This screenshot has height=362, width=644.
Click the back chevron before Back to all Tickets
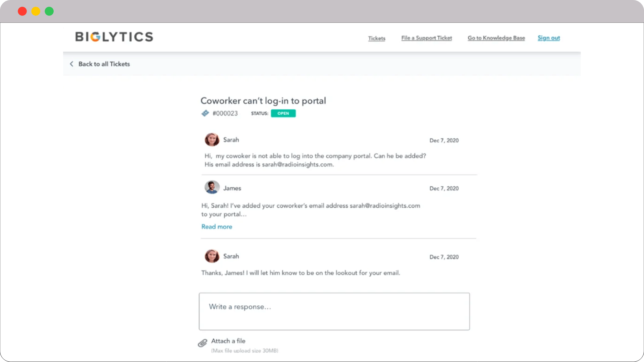[71, 64]
